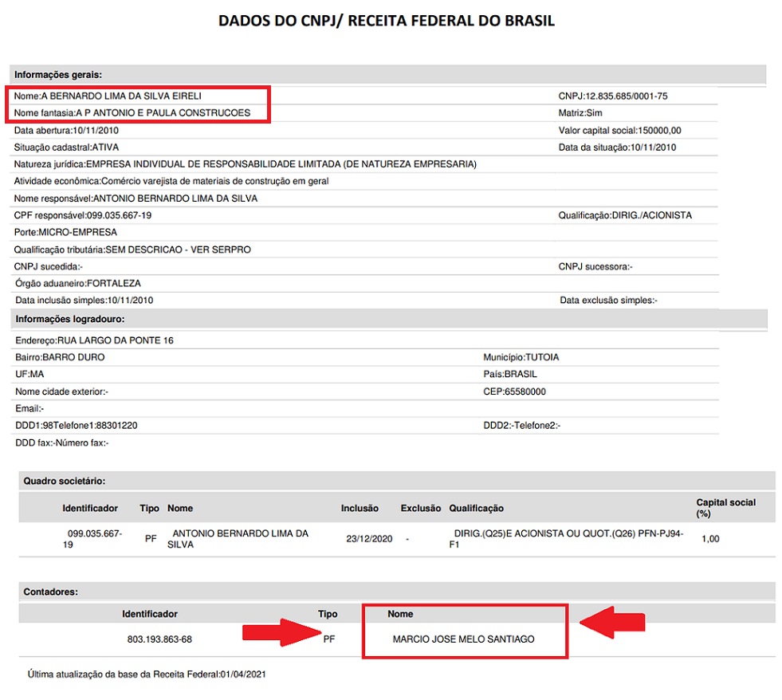Click the address RUA LARGO DA PONTE 16
782x700 pixels.
point(94,340)
